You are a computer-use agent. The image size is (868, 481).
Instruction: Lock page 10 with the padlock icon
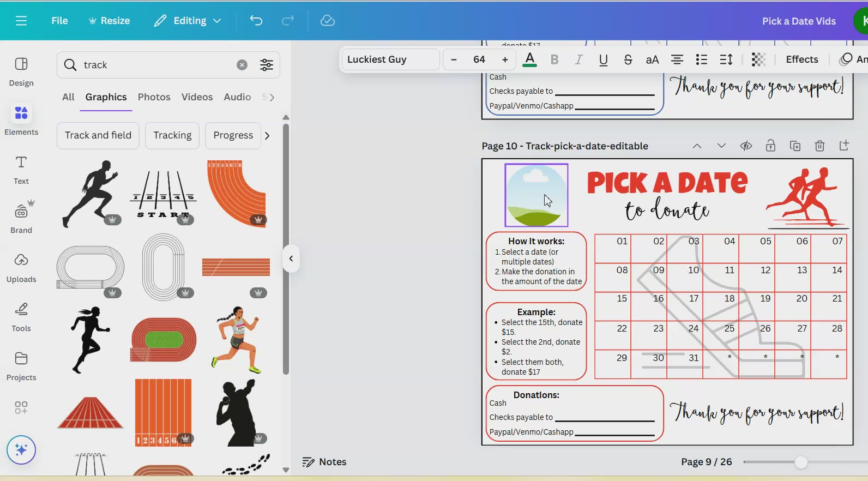(770, 146)
